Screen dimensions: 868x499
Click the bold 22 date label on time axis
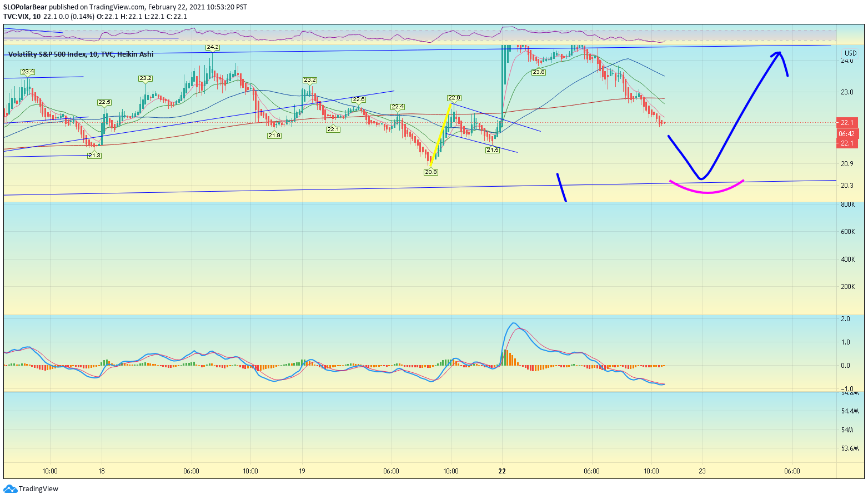click(502, 471)
